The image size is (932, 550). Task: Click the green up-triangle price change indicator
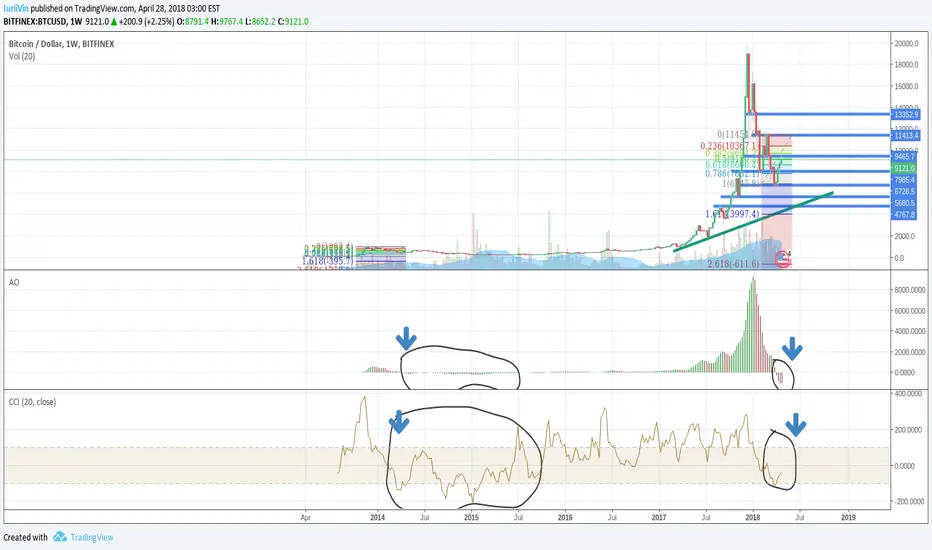[114, 21]
